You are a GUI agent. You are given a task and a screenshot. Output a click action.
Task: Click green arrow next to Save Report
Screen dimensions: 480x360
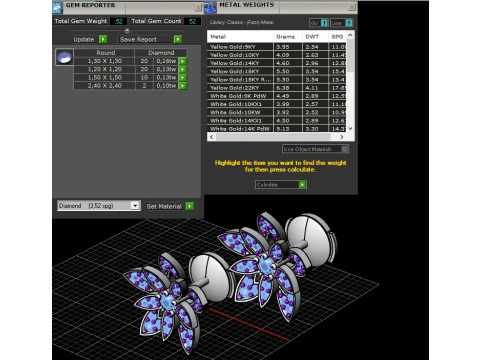click(x=178, y=39)
